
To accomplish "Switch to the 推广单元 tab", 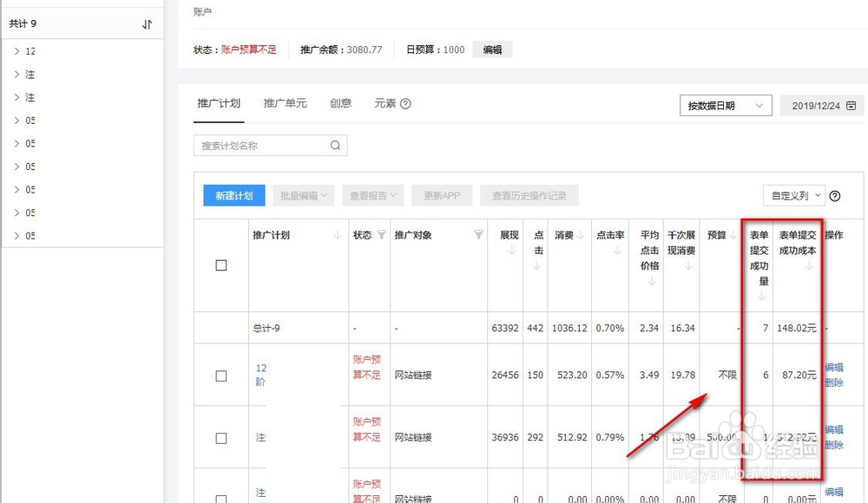I will click(285, 103).
